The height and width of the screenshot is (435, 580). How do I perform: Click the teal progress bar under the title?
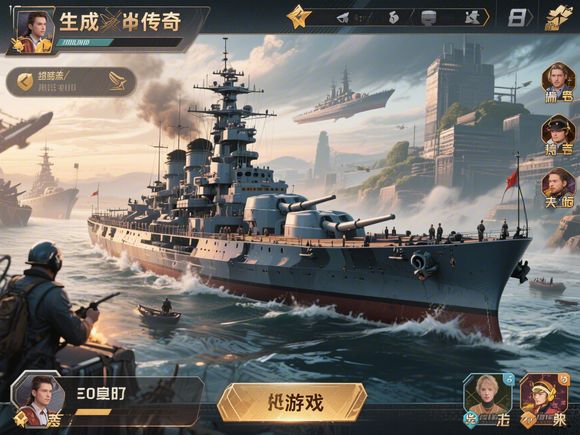[84, 43]
